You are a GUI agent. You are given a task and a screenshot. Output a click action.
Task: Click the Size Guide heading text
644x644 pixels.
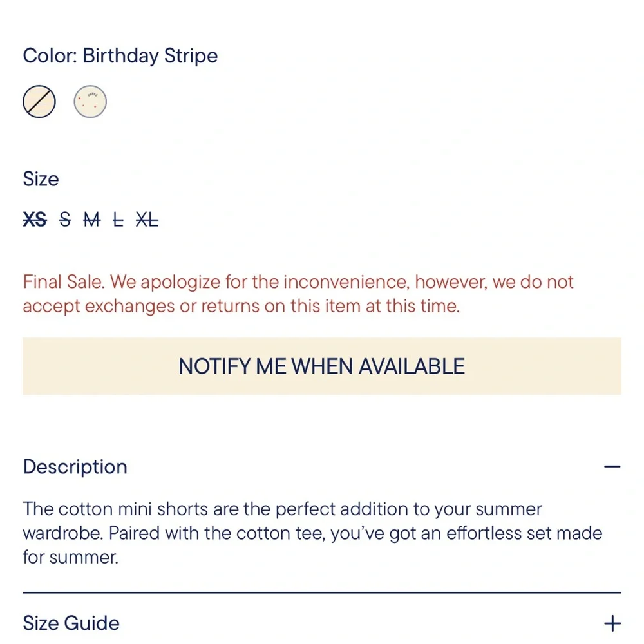(x=71, y=622)
